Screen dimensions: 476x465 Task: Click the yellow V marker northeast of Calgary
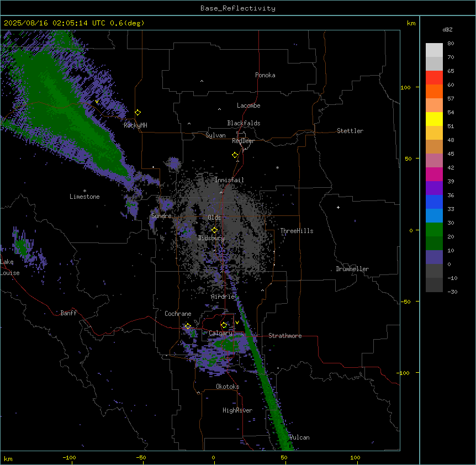click(x=237, y=323)
